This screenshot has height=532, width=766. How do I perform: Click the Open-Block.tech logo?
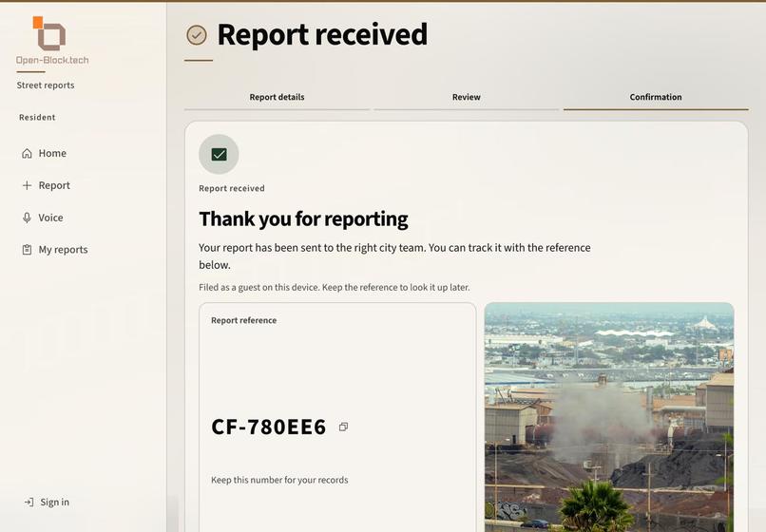pyautogui.click(x=52, y=41)
